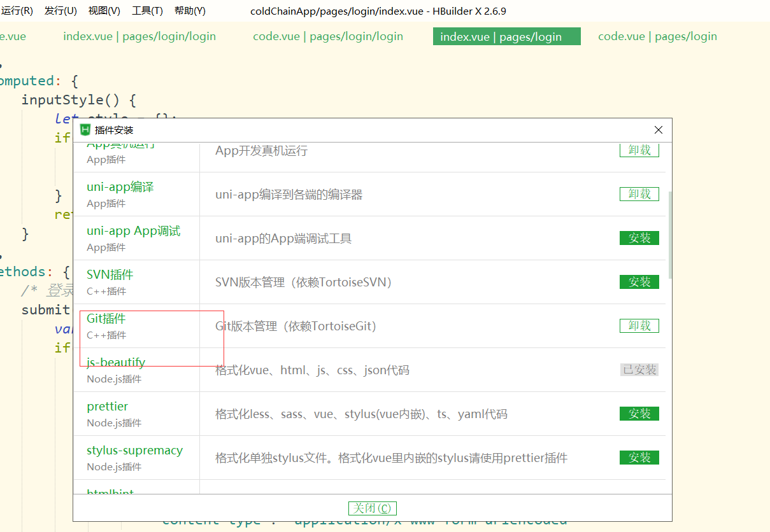Uninstall the App真机运行 plugin

[x=639, y=150]
